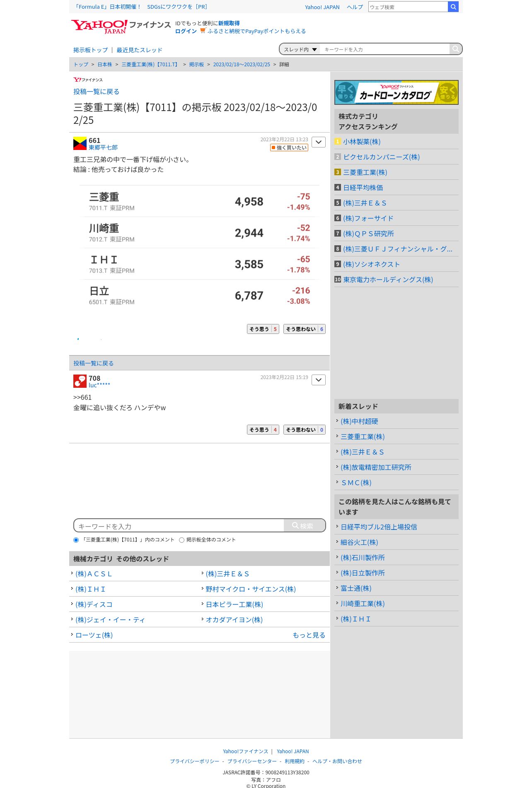The width and height of the screenshot is (532, 788).
Task: Open 川崎重工業(株) link
Action: [x=363, y=604]
